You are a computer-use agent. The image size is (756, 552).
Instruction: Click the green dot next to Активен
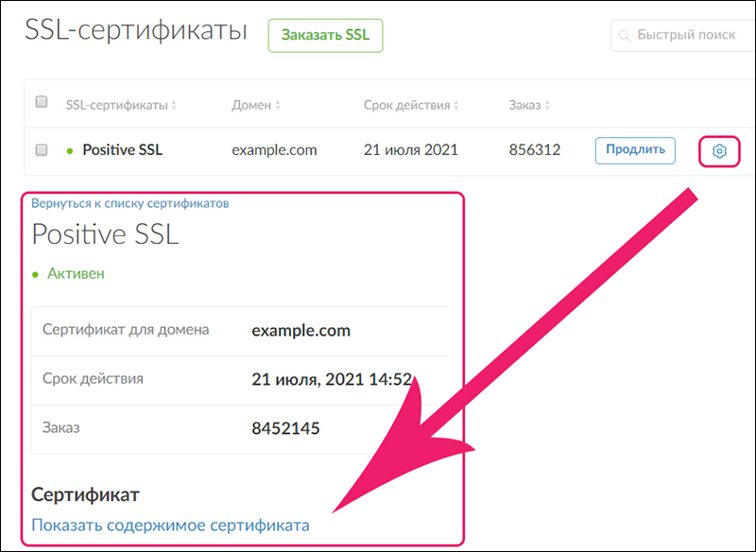click(x=36, y=274)
